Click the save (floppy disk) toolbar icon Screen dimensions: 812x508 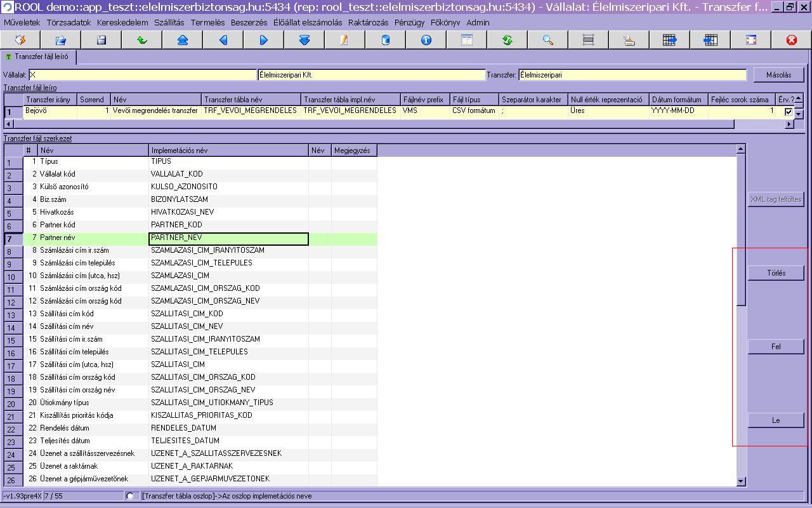coord(101,40)
